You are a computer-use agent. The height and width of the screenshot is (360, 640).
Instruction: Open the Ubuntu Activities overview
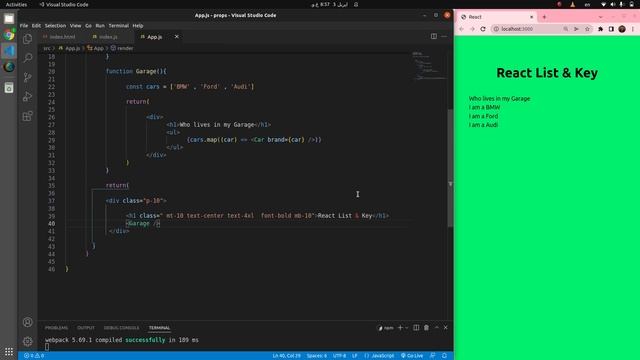pos(16,4)
